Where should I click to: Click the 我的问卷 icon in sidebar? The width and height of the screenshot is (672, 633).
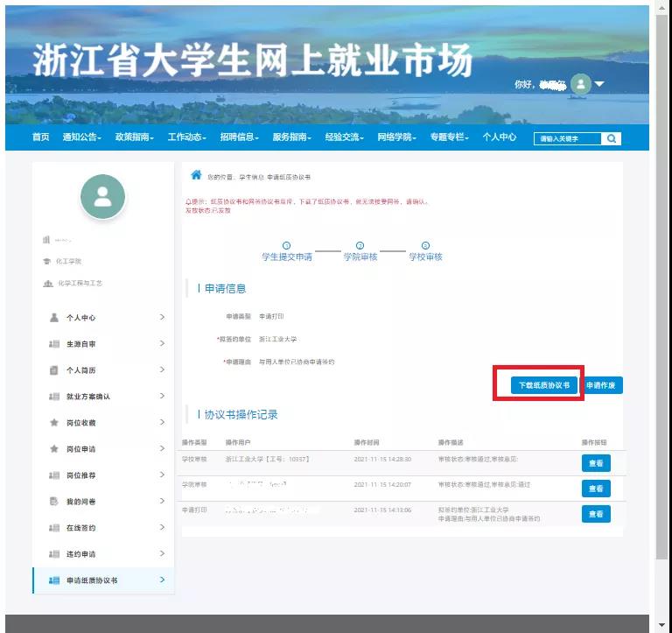[53, 502]
